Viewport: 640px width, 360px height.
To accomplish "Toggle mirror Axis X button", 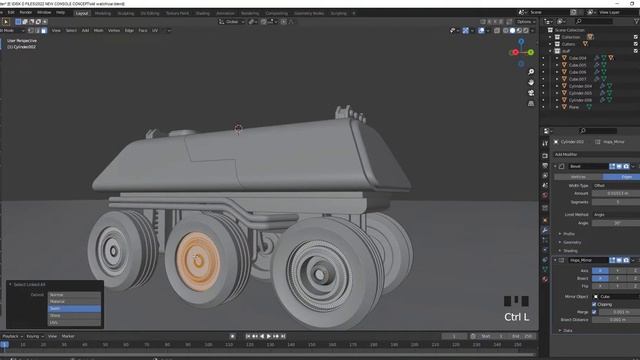I will tap(600, 271).
